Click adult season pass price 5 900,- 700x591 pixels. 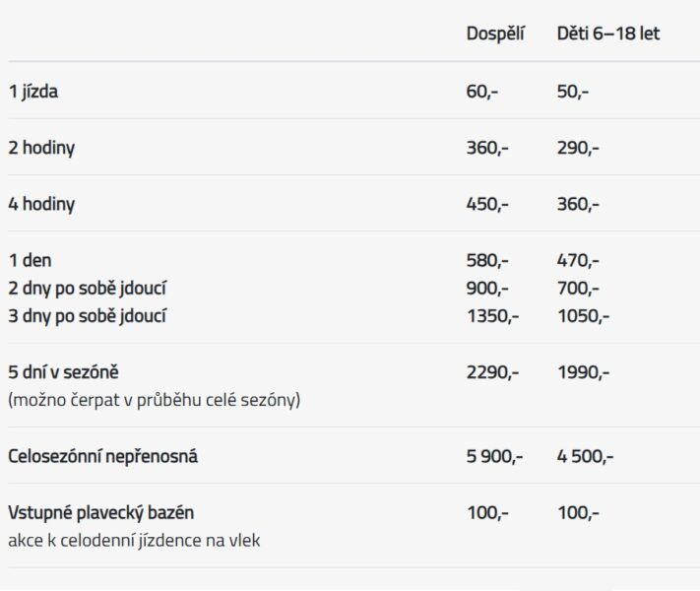(x=494, y=456)
